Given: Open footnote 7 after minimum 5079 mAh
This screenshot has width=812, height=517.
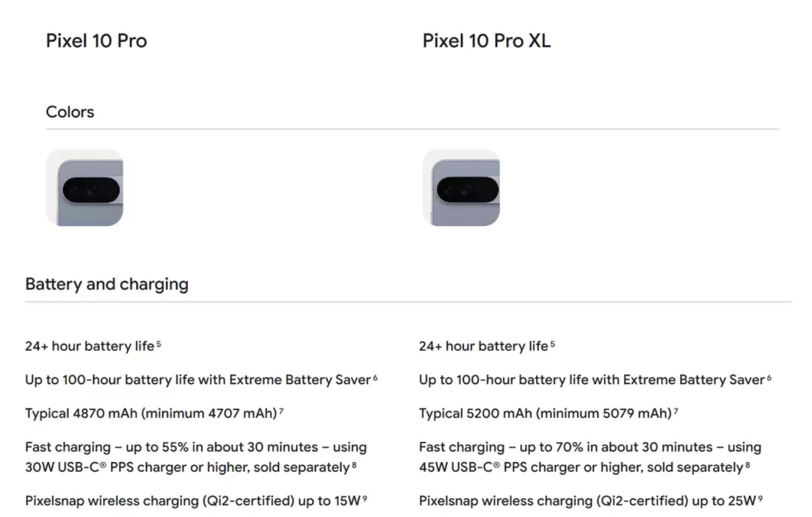Looking at the screenshot, I should (x=676, y=412).
